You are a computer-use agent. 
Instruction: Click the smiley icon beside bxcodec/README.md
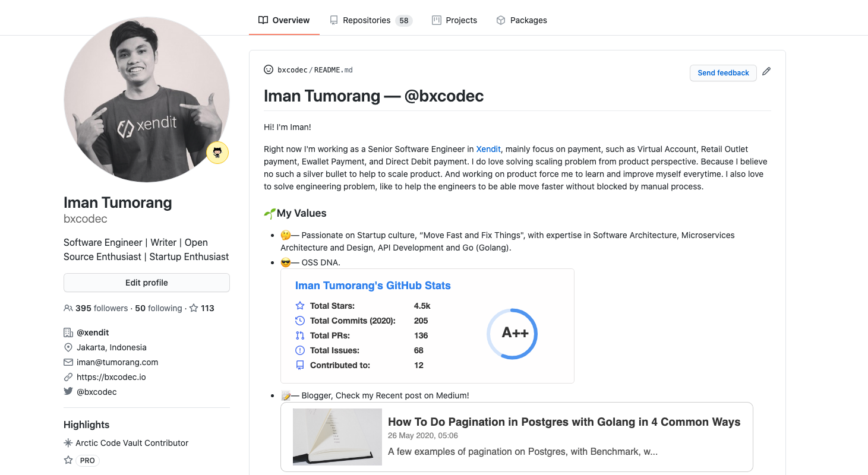269,69
